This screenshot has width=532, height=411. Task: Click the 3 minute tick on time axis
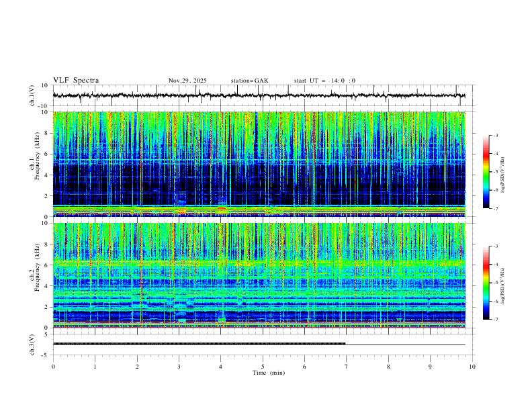click(x=179, y=367)
